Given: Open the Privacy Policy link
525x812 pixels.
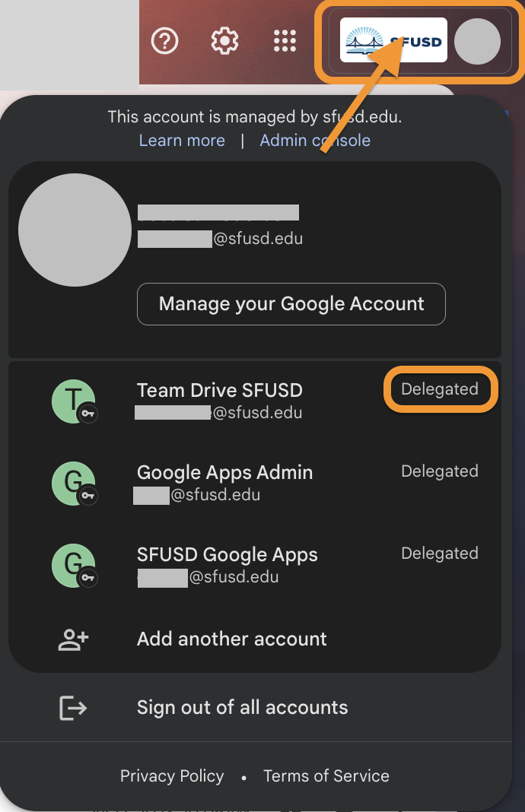Looking at the screenshot, I should (x=172, y=776).
